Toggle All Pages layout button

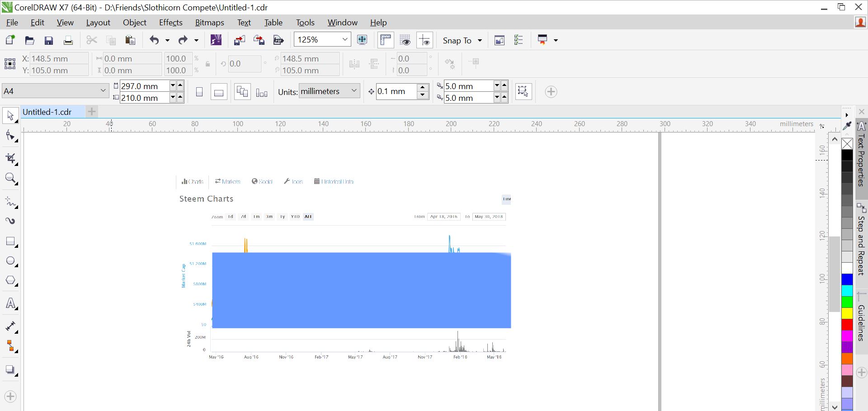click(x=242, y=92)
